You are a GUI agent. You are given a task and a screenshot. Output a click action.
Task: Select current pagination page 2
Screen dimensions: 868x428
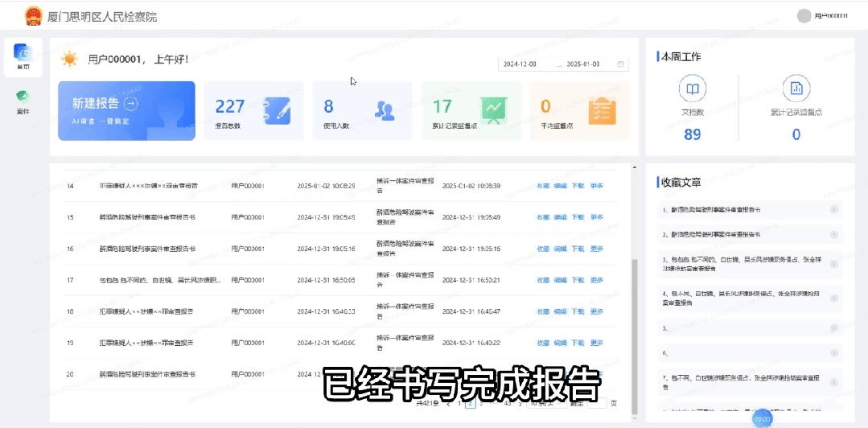point(471,404)
